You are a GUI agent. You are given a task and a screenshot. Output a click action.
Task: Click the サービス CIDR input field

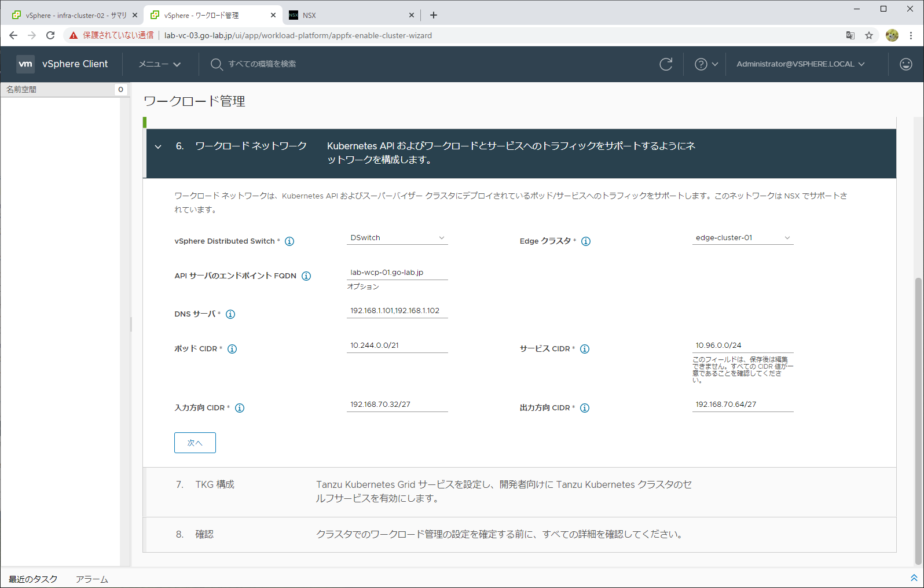743,346
